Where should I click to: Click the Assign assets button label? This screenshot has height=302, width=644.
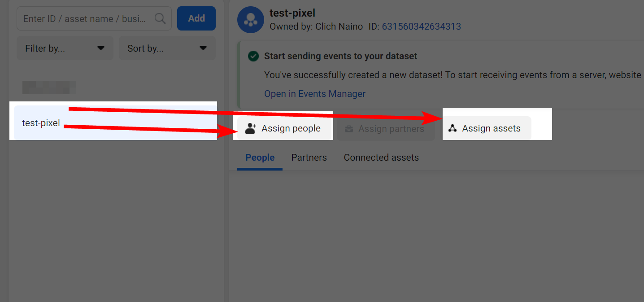(492, 128)
